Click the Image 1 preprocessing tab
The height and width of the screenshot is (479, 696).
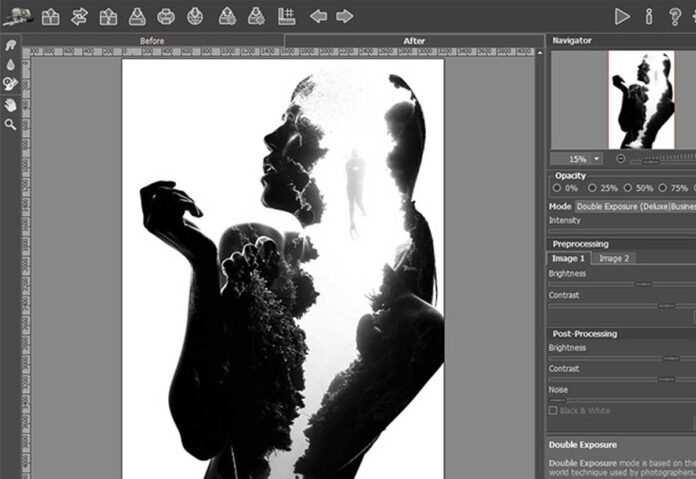pyautogui.click(x=569, y=258)
